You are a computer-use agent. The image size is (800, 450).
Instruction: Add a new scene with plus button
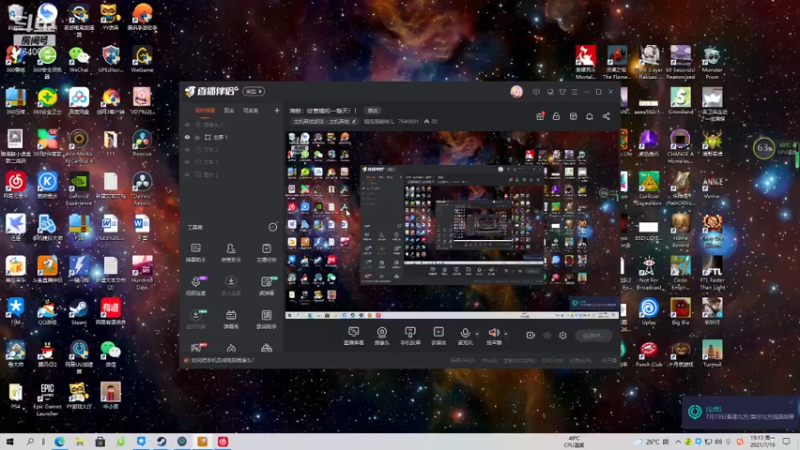pyautogui.click(x=277, y=110)
